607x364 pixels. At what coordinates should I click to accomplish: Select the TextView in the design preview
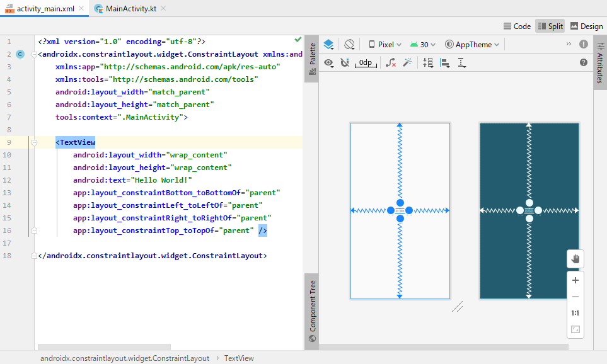[x=400, y=211]
